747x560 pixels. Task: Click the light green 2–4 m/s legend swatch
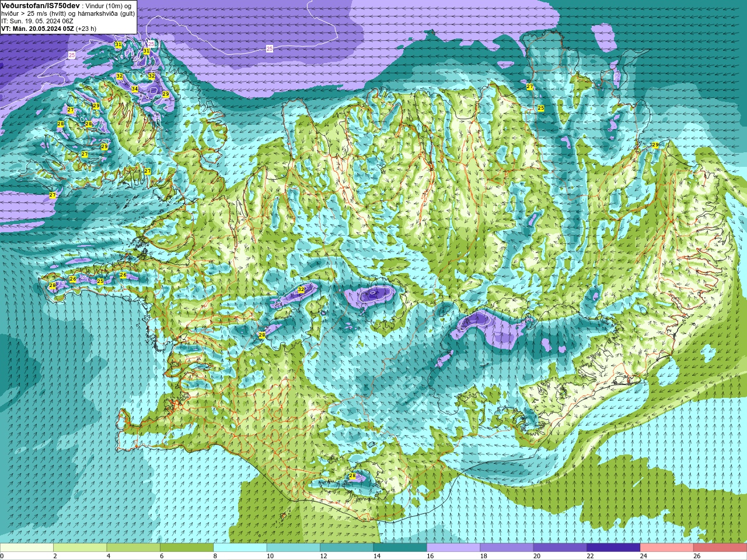click(x=80, y=548)
